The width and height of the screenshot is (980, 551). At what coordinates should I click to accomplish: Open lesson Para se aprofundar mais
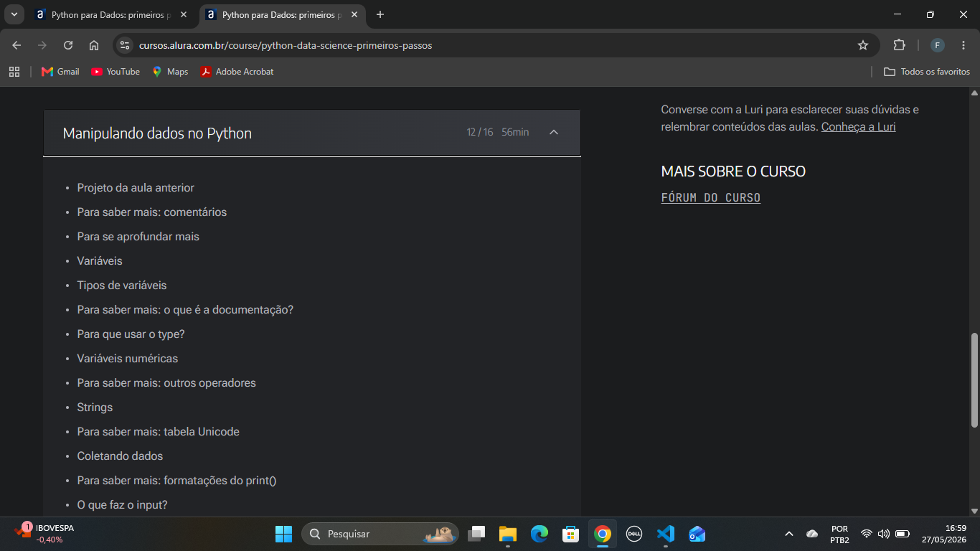click(x=138, y=237)
